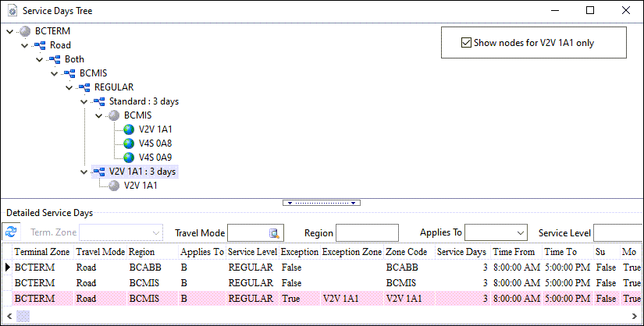Click the network icon beside Road node
The image size is (644, 326).
tap(41, 45)
